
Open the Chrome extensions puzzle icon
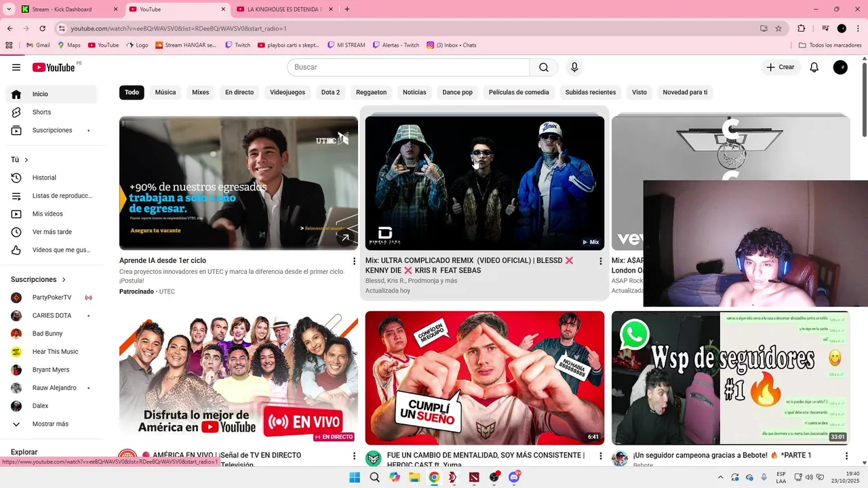(802, 28)
